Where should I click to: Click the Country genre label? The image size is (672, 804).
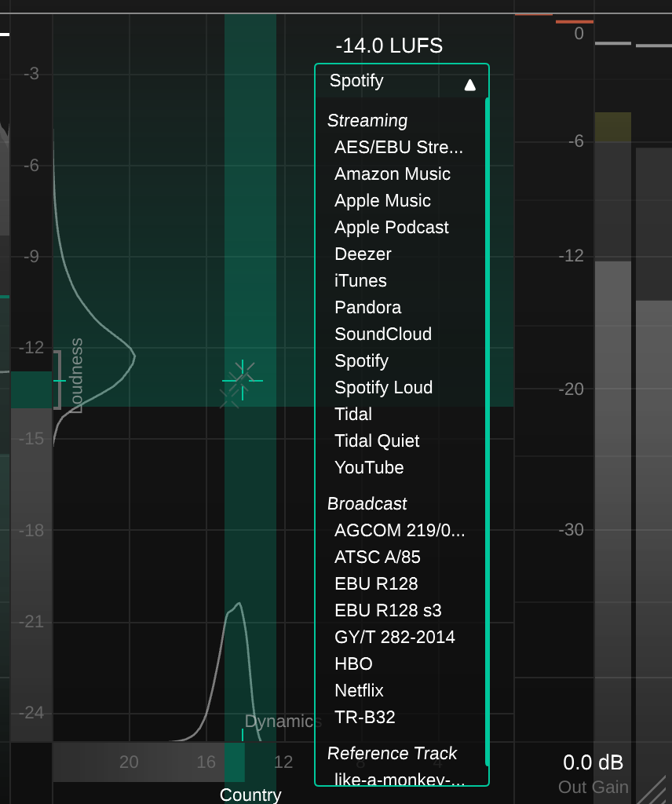250,795
